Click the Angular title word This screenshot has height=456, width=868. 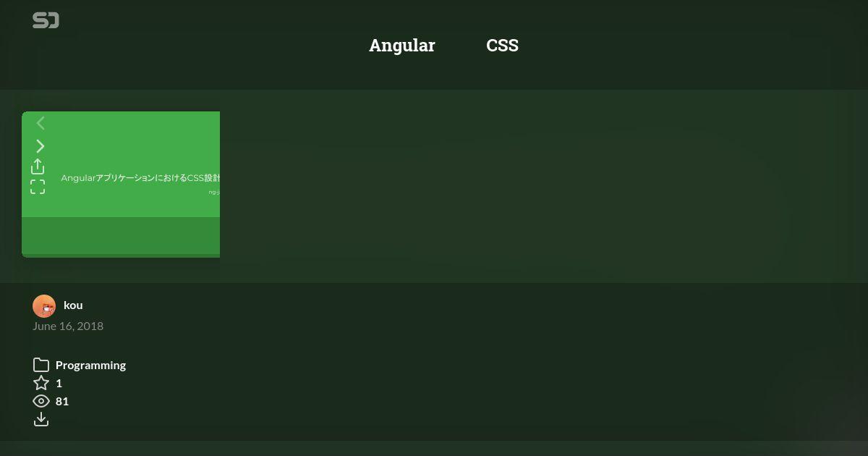[402, 45]
